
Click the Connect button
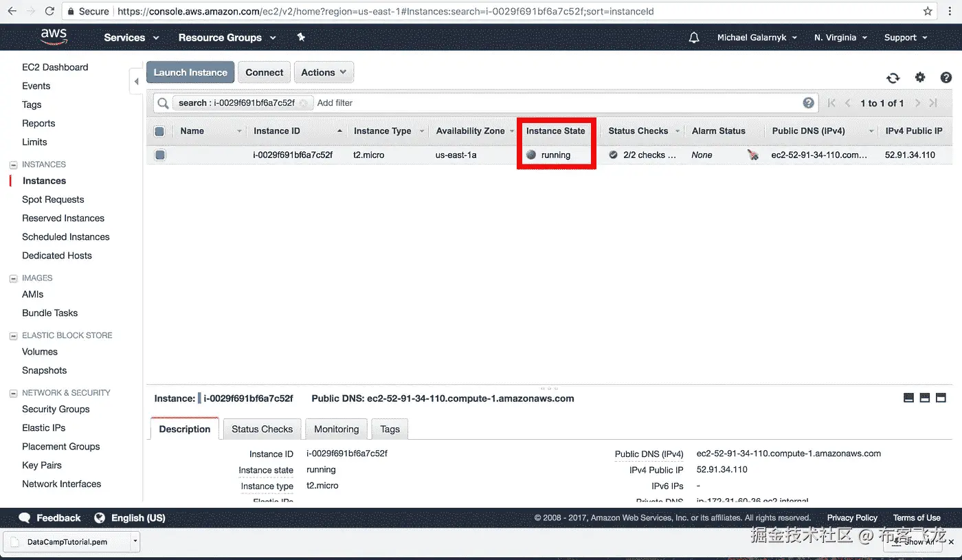click(265, 72)
